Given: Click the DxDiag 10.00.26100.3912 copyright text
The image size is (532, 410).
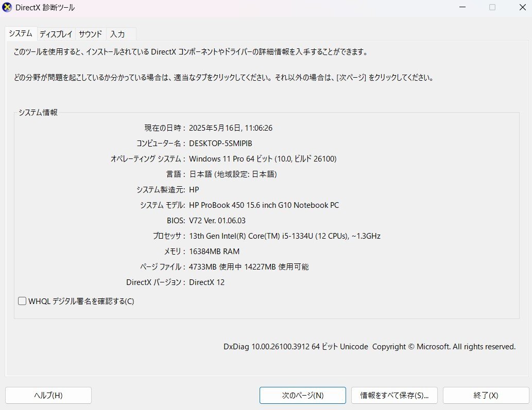Looking at the screenshot, I should tap(369, 347).
